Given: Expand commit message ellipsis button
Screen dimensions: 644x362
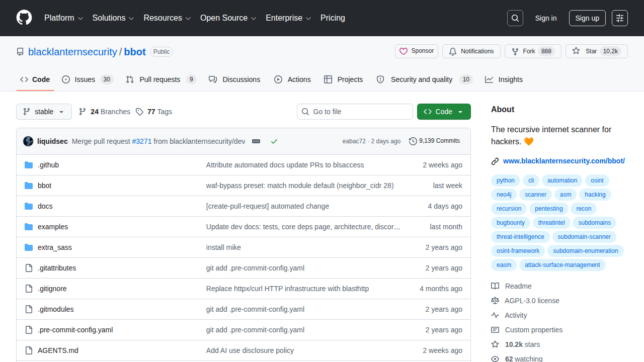Looking at the screenshot, I should point(256,141).
